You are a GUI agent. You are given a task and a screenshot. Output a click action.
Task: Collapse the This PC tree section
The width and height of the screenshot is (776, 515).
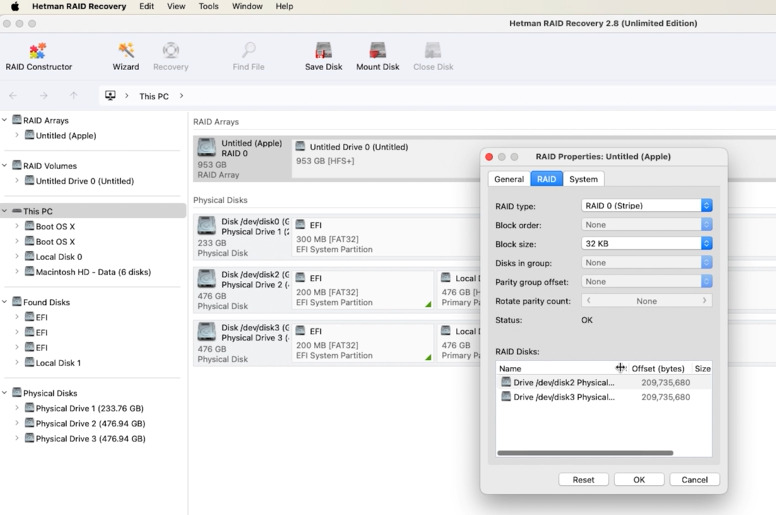pyautogui.click(x=4, y=211)
